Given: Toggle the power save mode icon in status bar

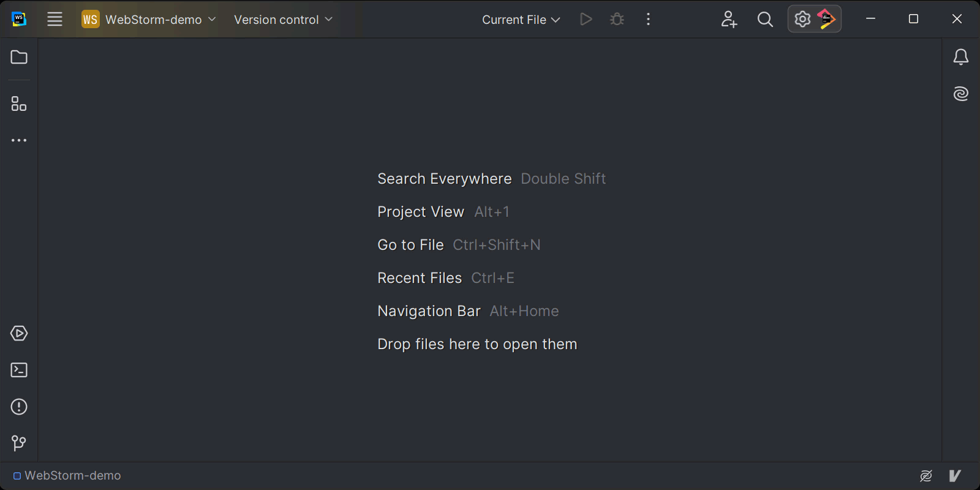Looking at the screenshot, I should tap(926, 475).
